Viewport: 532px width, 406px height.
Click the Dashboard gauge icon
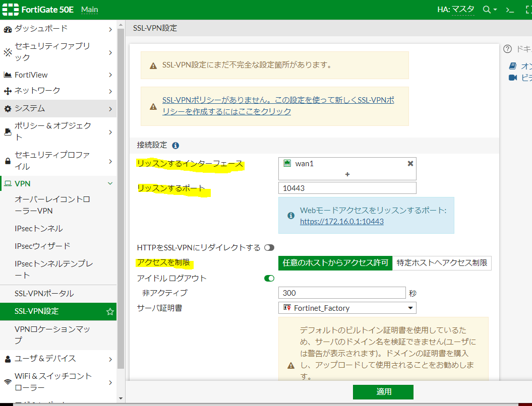tap(8, 30)
